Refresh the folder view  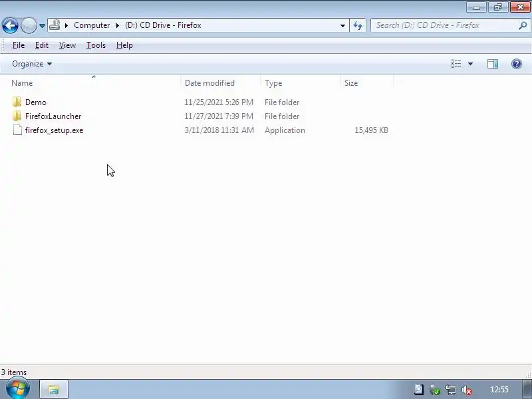(358, 25)
